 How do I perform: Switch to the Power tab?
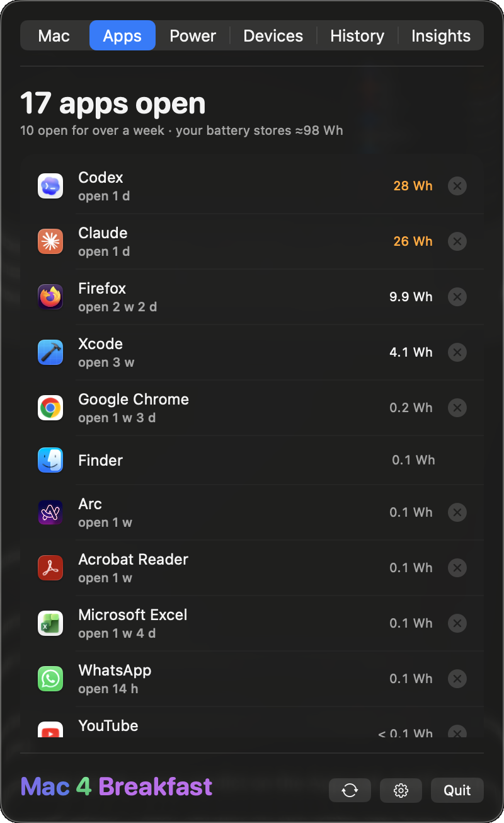coord(193,35)
